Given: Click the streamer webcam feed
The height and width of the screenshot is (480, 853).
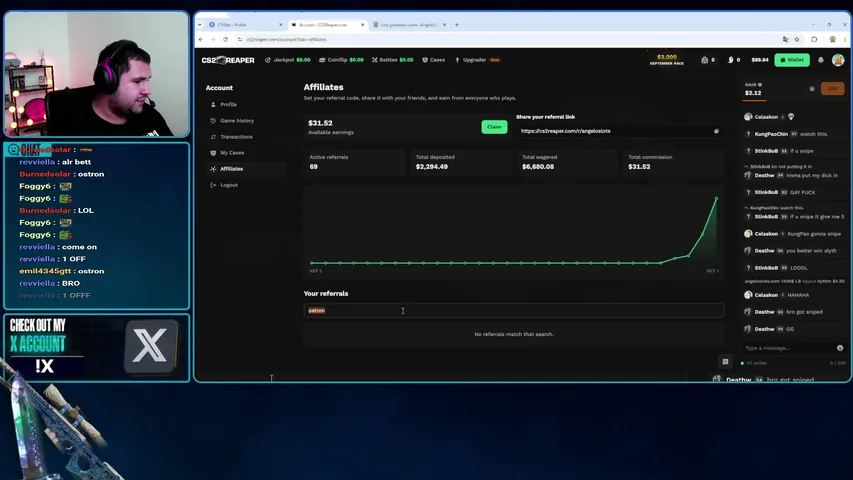Looking at the screenshot, I should tap(97, 74).
